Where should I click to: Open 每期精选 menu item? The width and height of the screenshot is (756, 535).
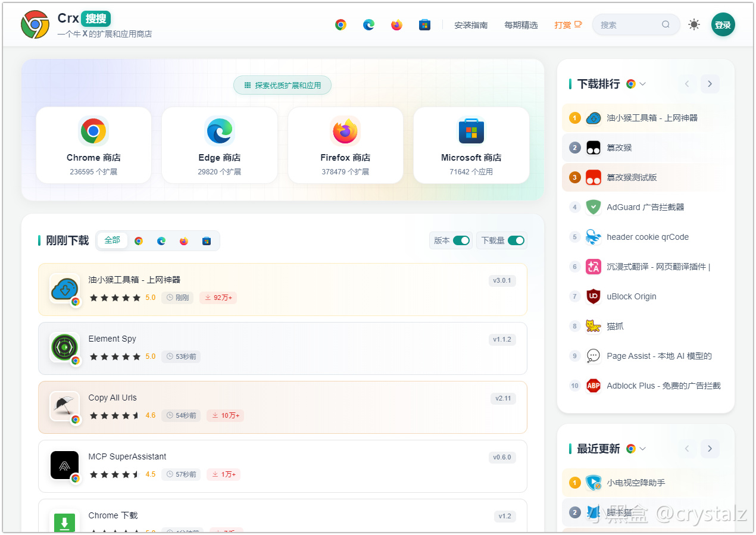(521, 25)
